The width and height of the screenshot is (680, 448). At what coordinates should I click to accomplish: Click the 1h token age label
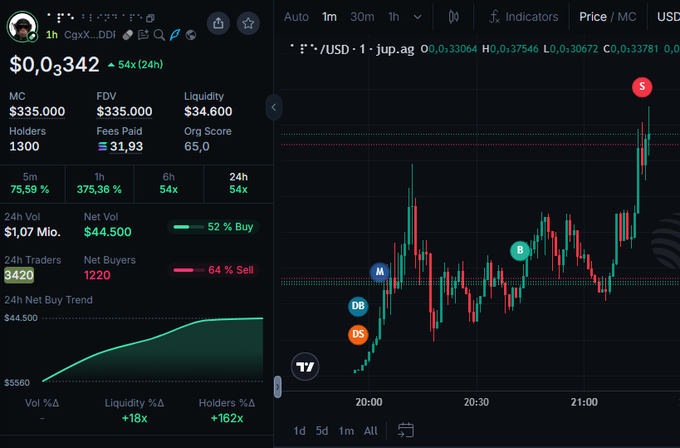click(52, 35)
